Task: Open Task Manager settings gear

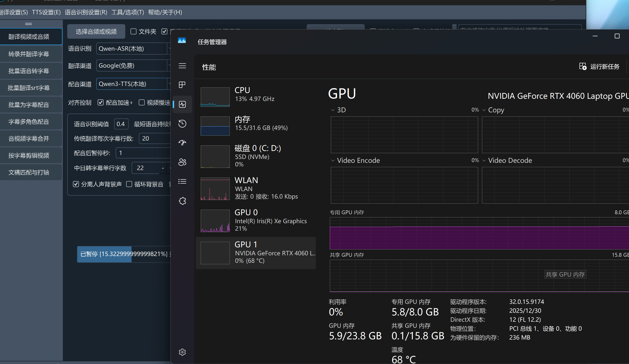Action: tap(182, 352)
